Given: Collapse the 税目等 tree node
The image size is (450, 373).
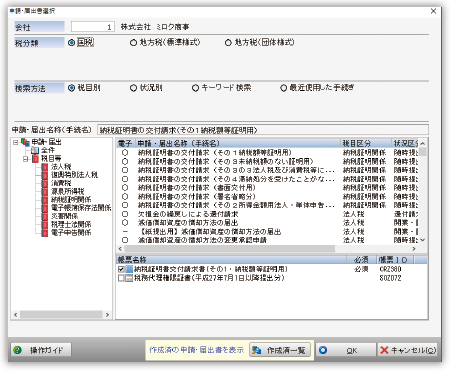Looking at the screenshot, I should pyautogui.click(x=26, y=159).
